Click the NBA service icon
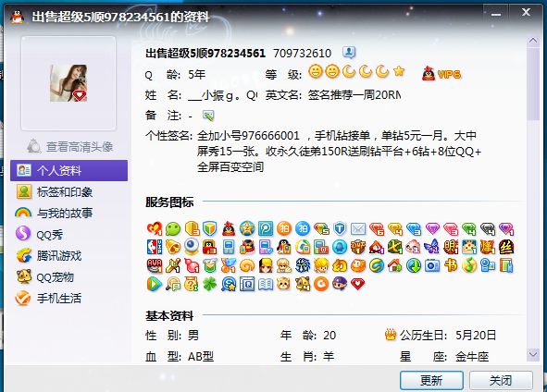This screenshot has width=547, height=392. point(155,247)
